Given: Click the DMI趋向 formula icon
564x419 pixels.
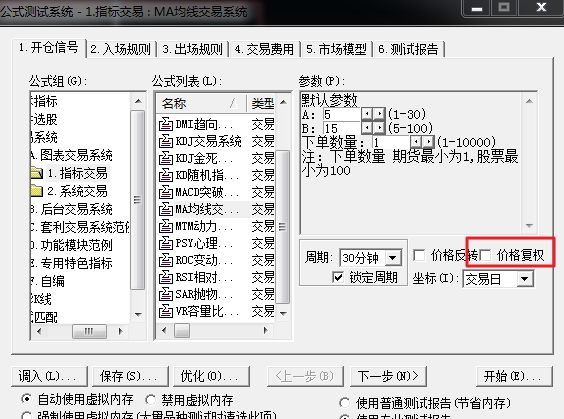Looking at the screenshot, I should 165,124.
